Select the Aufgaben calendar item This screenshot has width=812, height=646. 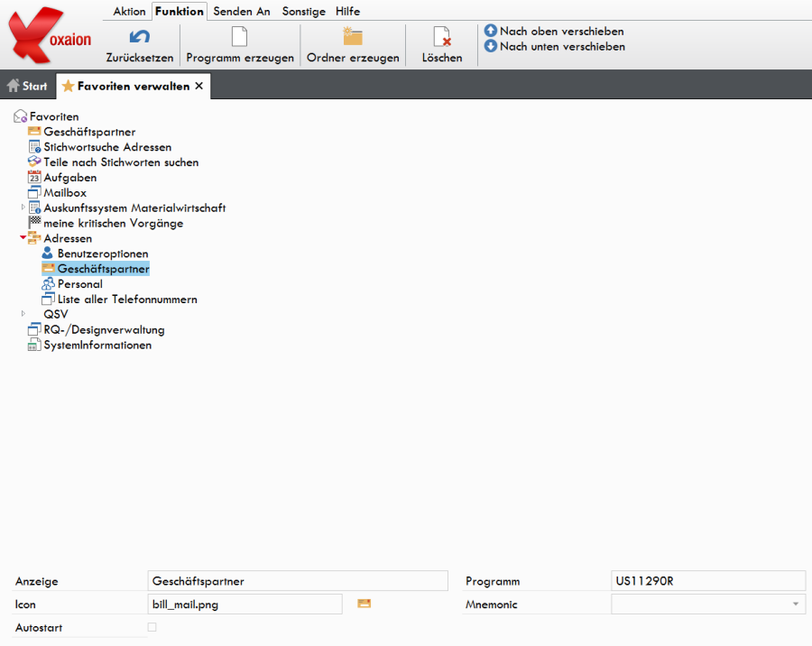pos(69,178)
